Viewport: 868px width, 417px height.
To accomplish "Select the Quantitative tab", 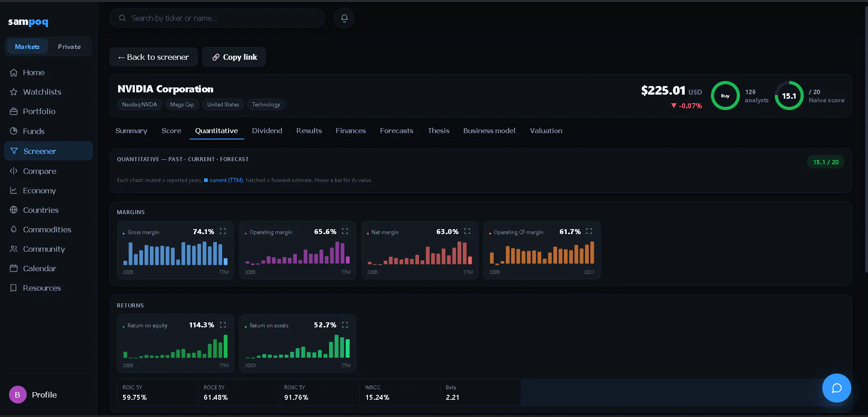I will pos(216,131).
